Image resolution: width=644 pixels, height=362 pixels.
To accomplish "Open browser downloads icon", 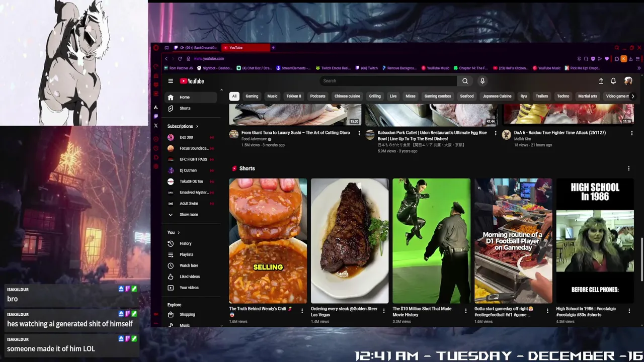I will coord(630,59).
